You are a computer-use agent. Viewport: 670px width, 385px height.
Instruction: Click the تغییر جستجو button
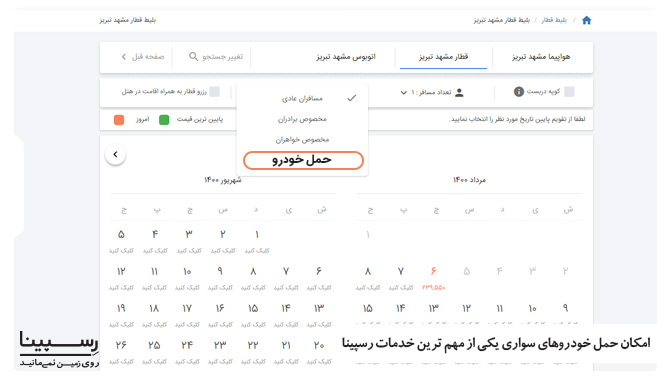[x=216, y=56]
